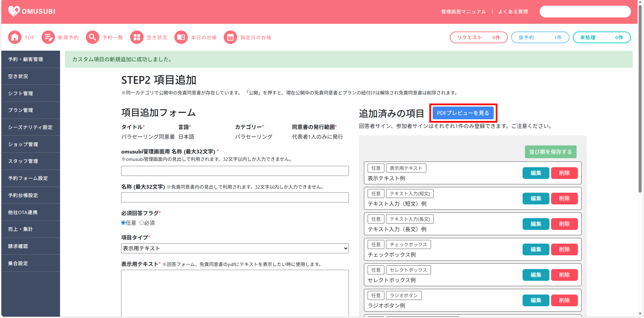Click the PDFプレビューを見る button
Viewport: 644px width, 318px height.
[x=463, y=113]
